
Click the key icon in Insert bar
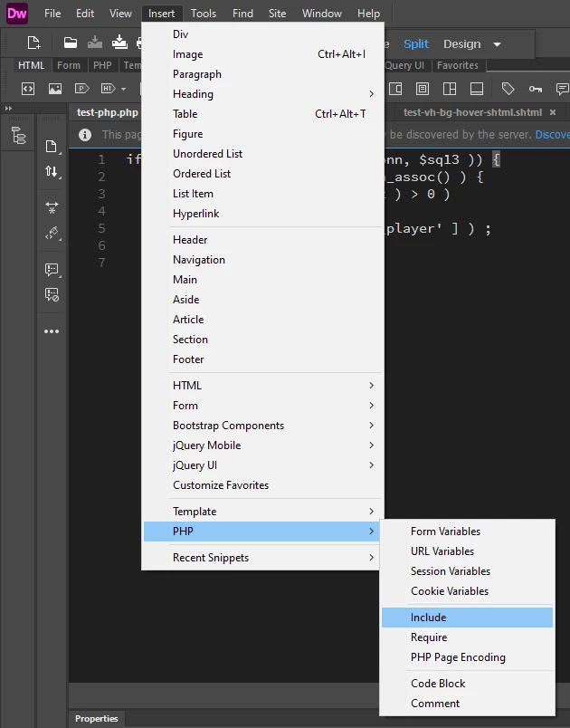(x=536, y=89)
